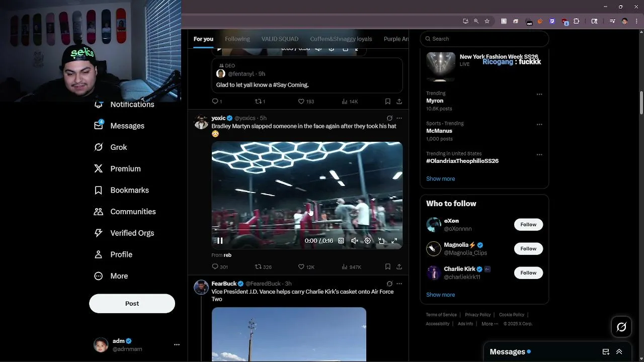View analytics of the 14K views post
This screenshot has height=362, width=644.
350,102
